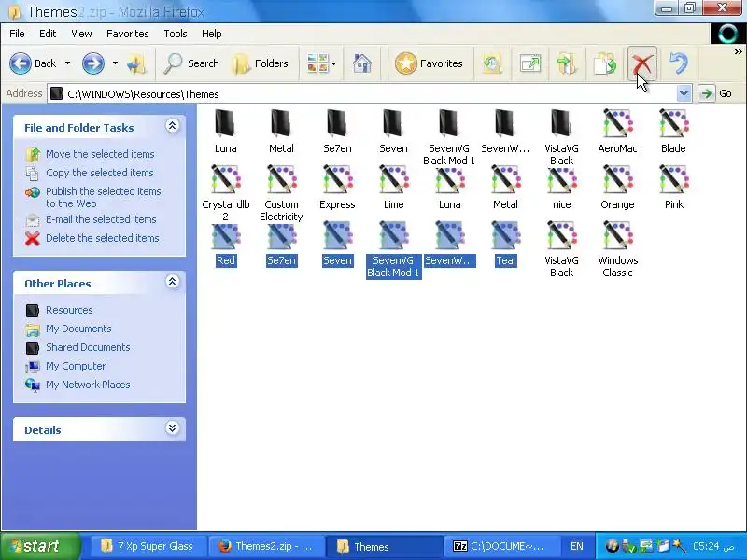The width and height of the screenshot is (747, 560).
Task: Open Shared Documents link
Action: 88,347
